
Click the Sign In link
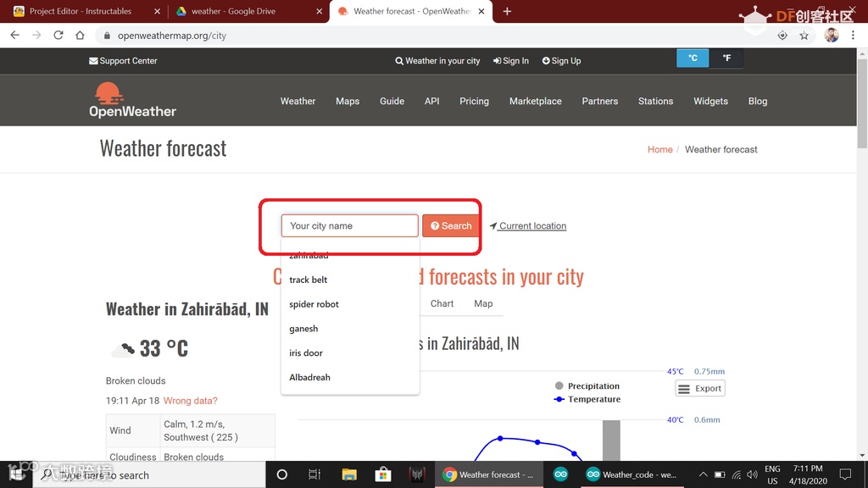(x=511, y=61)
